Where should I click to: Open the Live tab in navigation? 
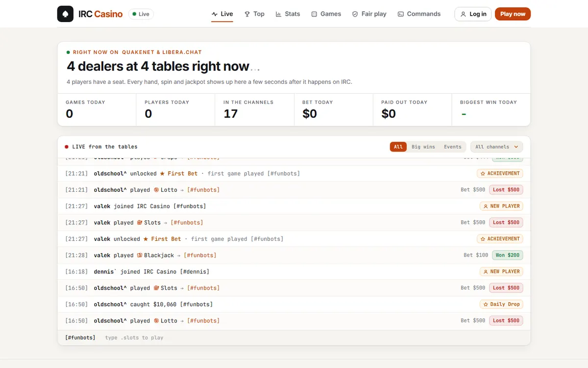222,14
